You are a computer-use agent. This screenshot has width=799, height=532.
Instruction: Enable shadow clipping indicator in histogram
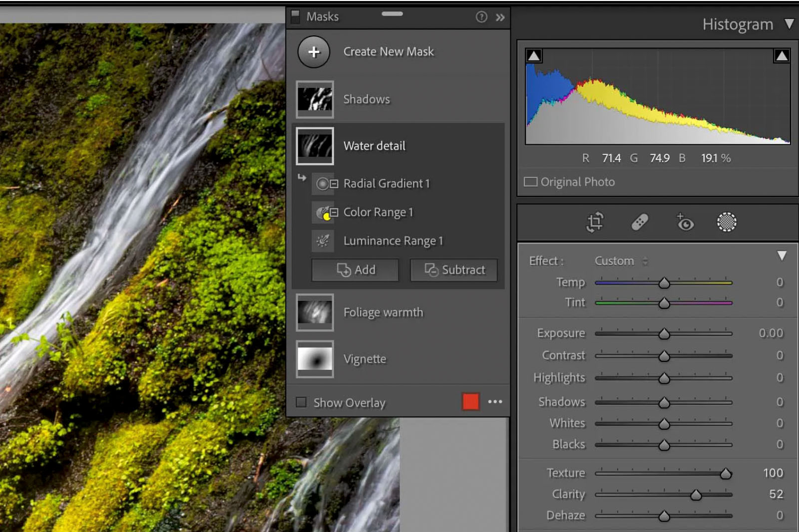pyautogui.click(x=533, y=55)
